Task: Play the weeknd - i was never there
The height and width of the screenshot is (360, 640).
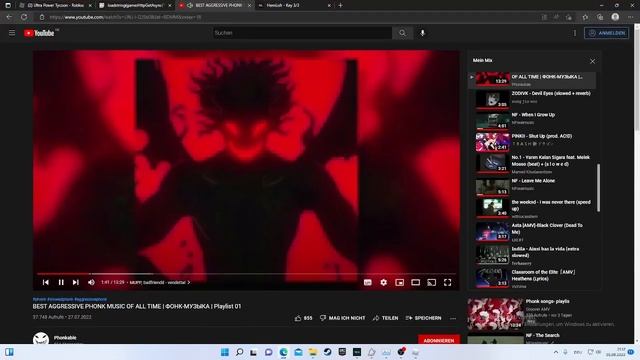Action: coord(532,209)
